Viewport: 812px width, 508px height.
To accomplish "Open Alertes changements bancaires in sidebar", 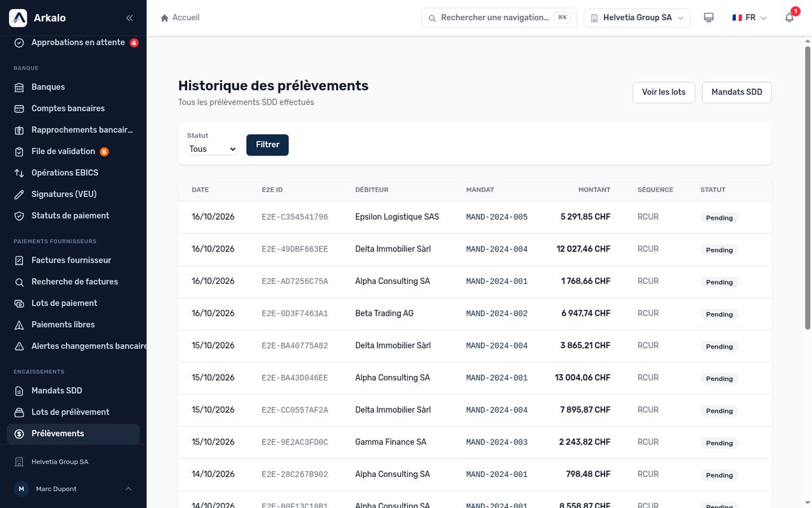I will 76,346.
